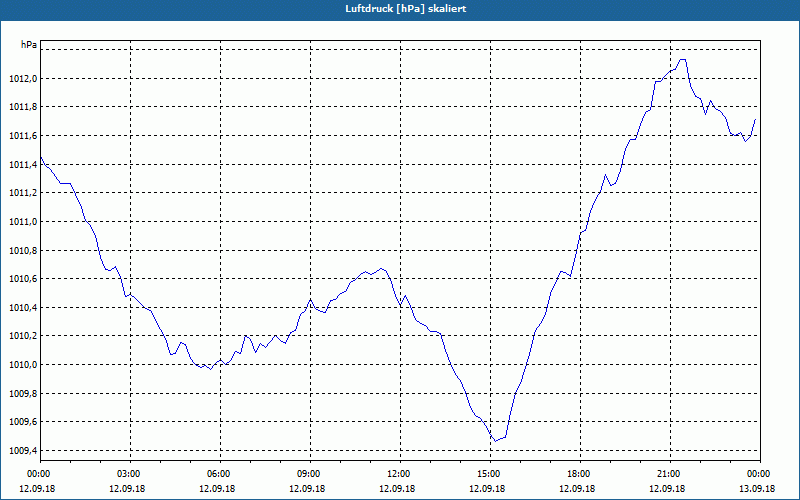
Task: Click the 1012,0 y-axis label
Action: point(22,79)
